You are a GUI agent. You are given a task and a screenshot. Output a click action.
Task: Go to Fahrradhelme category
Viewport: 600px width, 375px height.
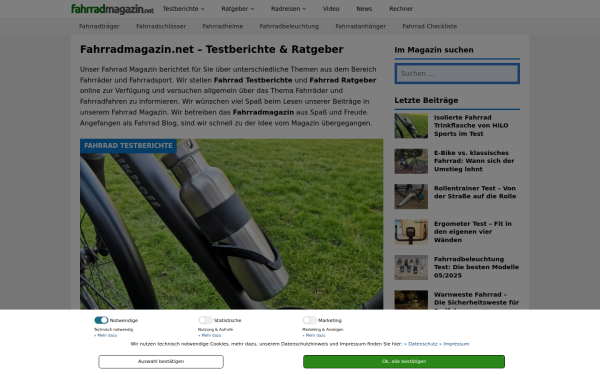[x=223, y=26]
